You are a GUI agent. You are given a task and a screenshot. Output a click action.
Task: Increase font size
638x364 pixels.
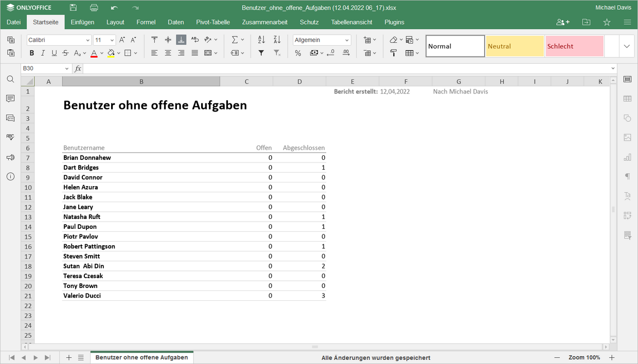click(x=122, y=40)
